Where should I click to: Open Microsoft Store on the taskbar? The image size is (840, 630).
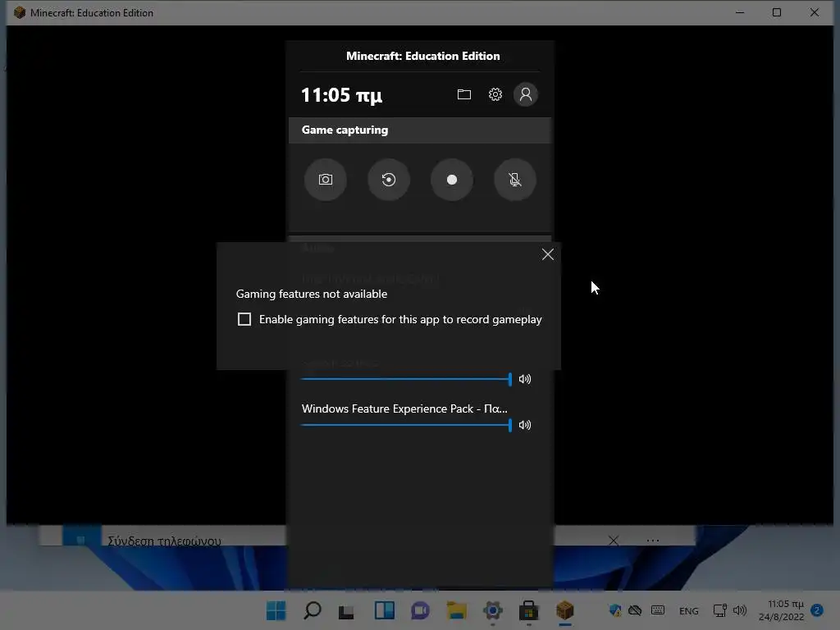529,610
